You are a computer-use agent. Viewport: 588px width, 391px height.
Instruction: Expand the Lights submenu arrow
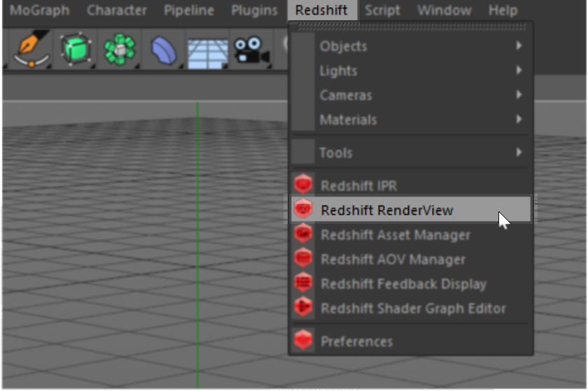pos(519,70)
